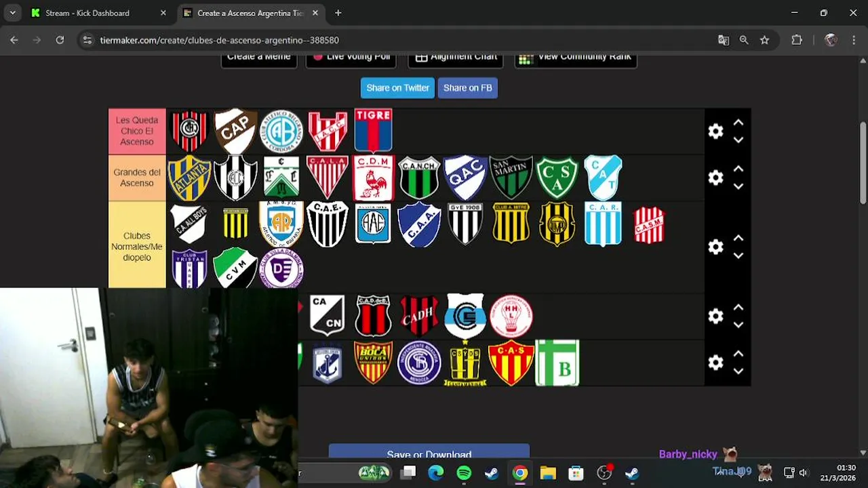Select the green CVM crest
The height and width of the screenshot is (488, 868).
pyautogui.click(x=235, y=269)
